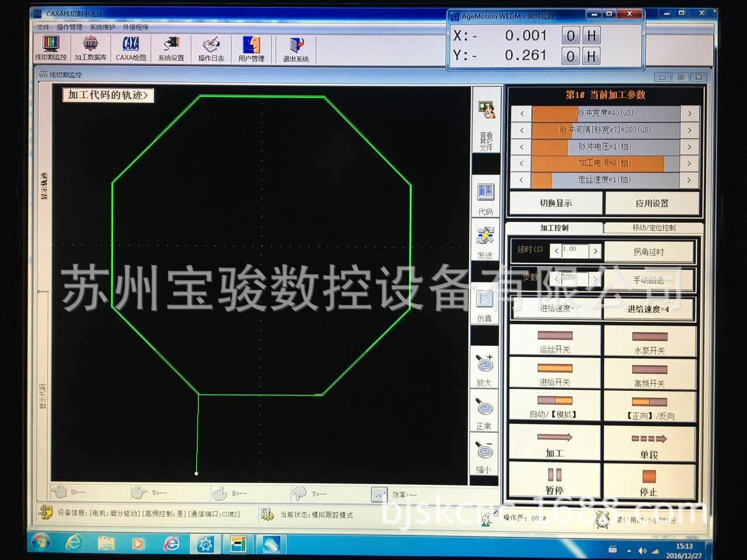Switch to 加工控制 tab
747x560 pixels.
pyautogui.click(x=554, y=228)
